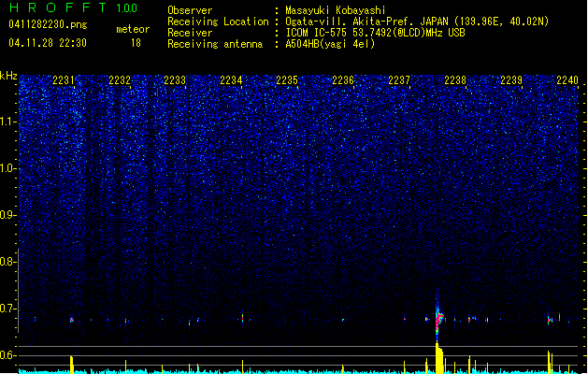This screenshot has width=588, height=374.
Task: Click the large meteor echo before 2238
Action: tap(438, 318)
